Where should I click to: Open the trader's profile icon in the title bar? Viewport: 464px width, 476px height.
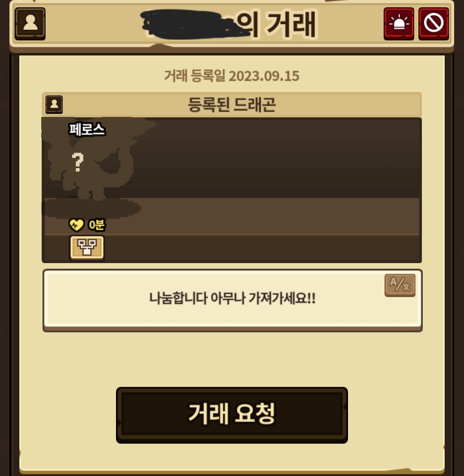[x=30, y=24]
